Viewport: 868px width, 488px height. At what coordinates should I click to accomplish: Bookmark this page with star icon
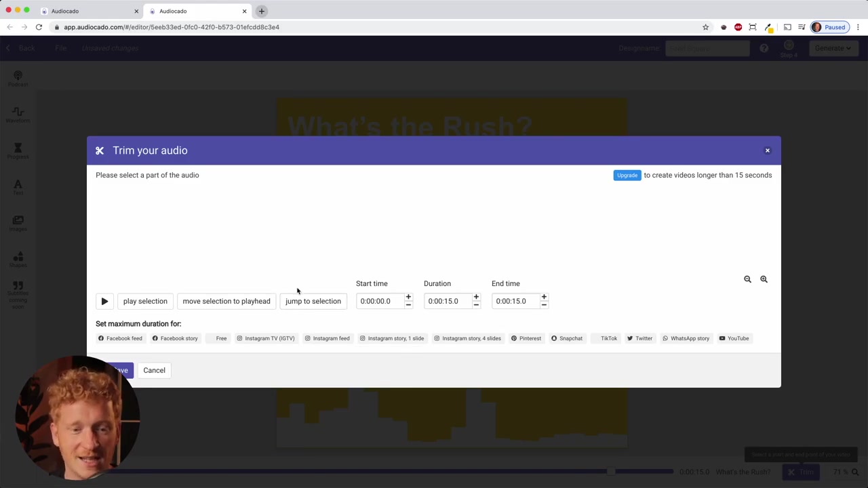705,27
